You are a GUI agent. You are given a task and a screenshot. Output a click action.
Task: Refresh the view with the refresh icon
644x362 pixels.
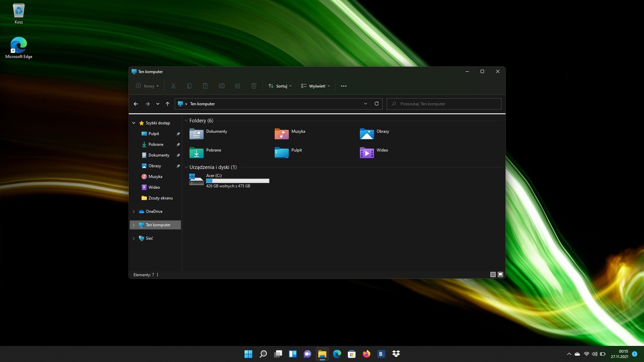(376, 104)
